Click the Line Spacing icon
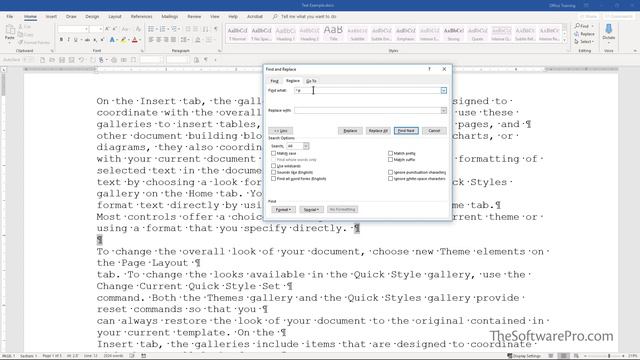 [x=184, y=40]
